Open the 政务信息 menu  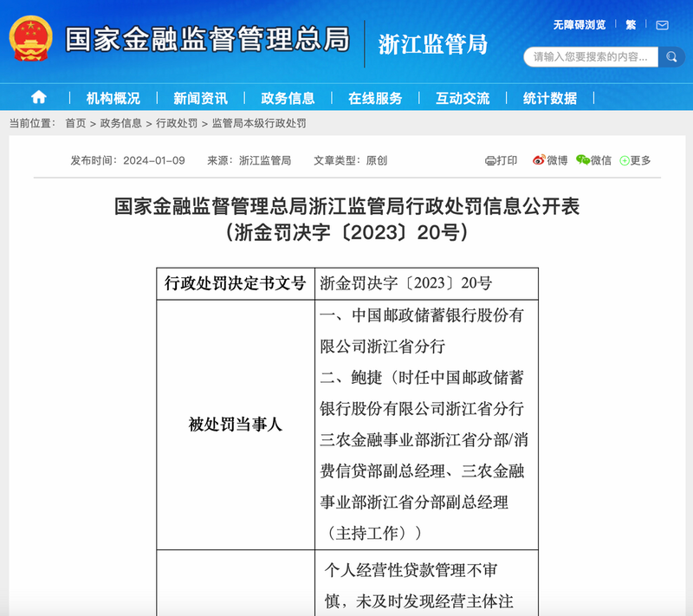click(288, 98)
